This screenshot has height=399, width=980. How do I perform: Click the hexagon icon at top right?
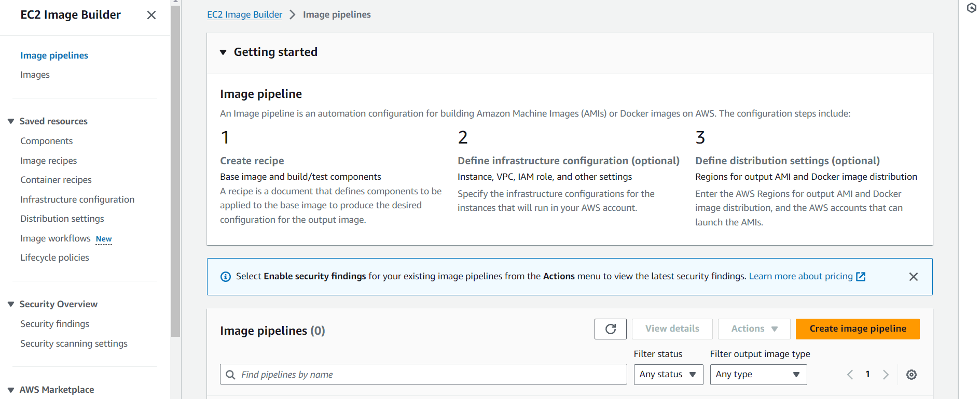pyautogui.click(x=971, y=8)
